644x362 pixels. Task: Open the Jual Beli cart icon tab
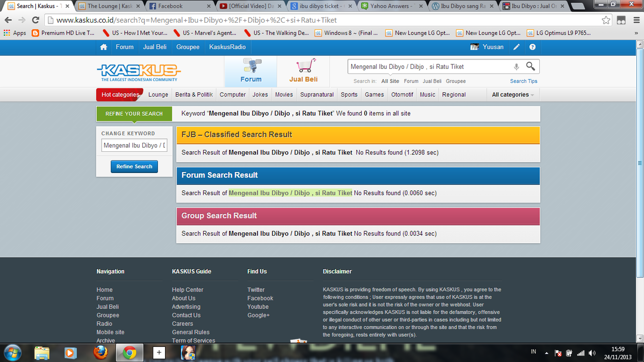click(x=303, y=71)
